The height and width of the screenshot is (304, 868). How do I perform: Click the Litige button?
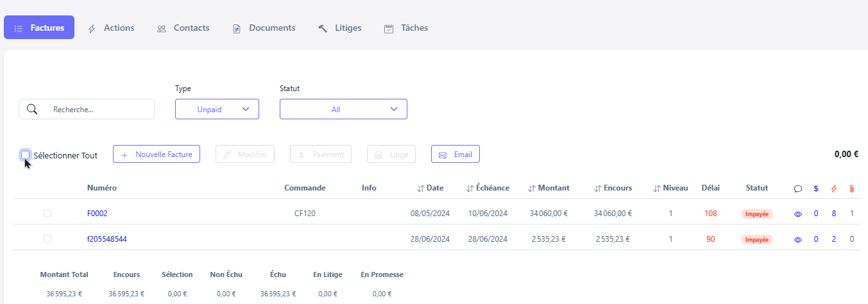coord(391,154)
